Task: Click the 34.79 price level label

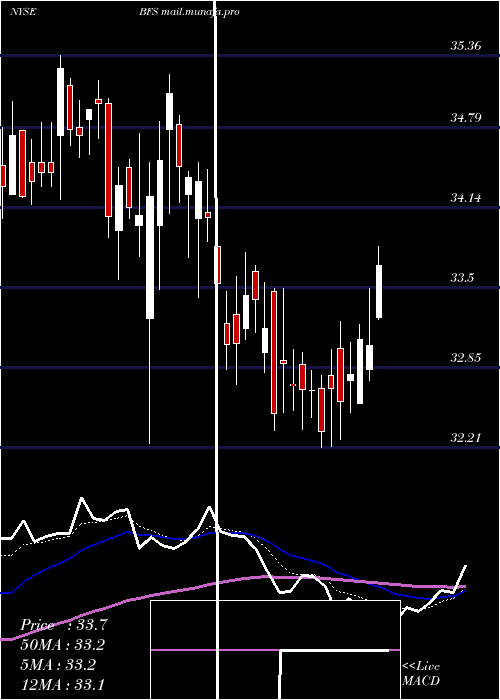Action: (x=466, y=118)
